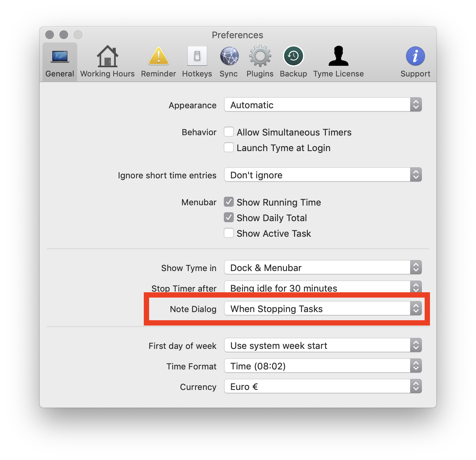Enable Allow Simultaneous Timers

click(x=229, y=132)
